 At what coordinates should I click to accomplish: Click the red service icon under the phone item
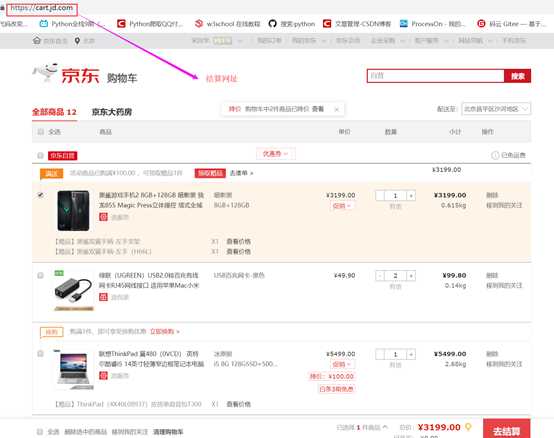103,217
